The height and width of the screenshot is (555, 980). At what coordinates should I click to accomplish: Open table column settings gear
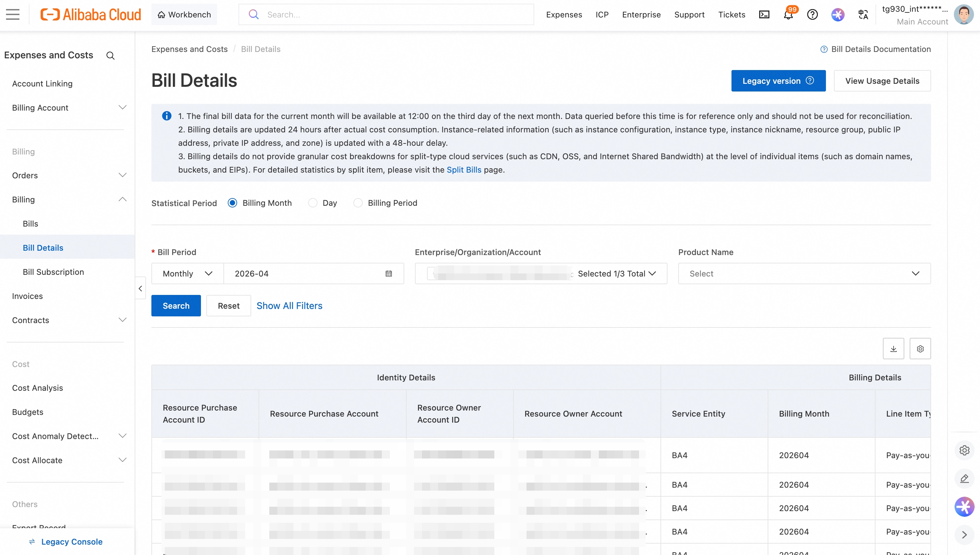[x=920, y=349]
